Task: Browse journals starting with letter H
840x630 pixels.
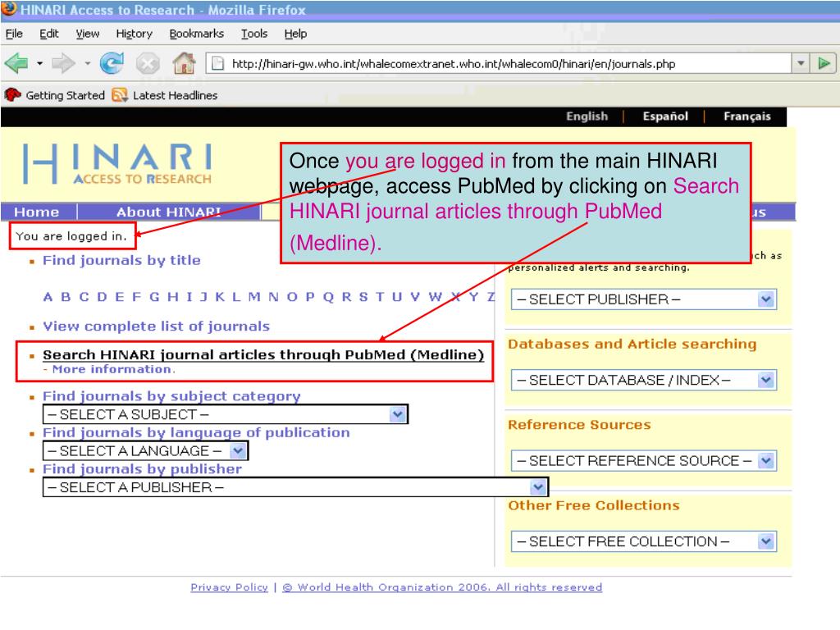Action: (172, 297)
